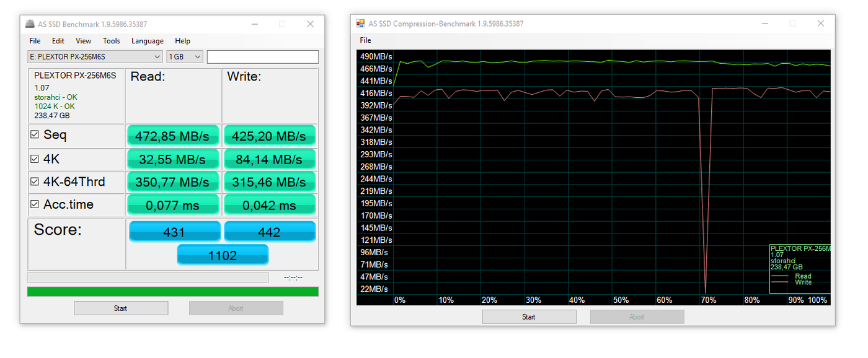
Task: Minimize the AS SSD Benchmark window
Action: pyautogui.click(x=254, y=24)
